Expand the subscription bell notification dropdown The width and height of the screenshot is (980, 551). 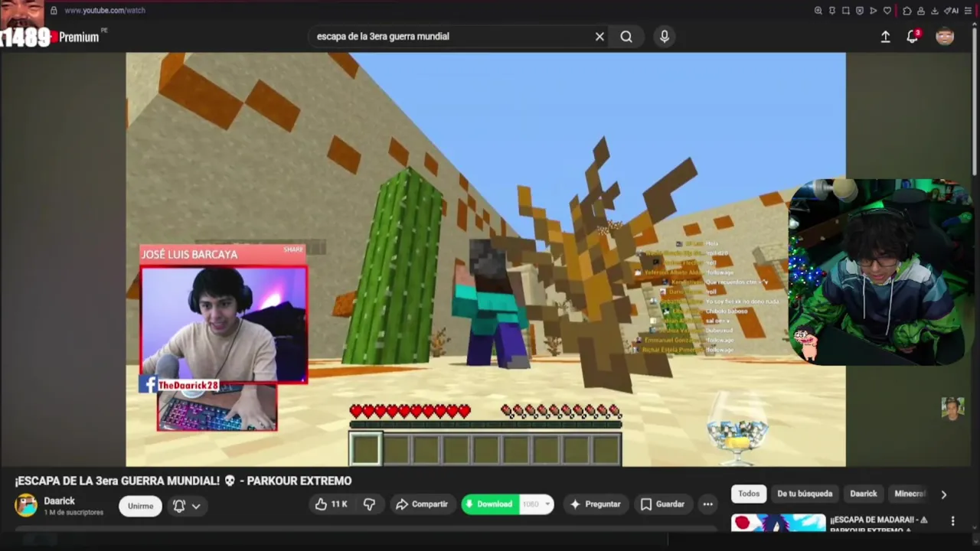click(187, 506)
